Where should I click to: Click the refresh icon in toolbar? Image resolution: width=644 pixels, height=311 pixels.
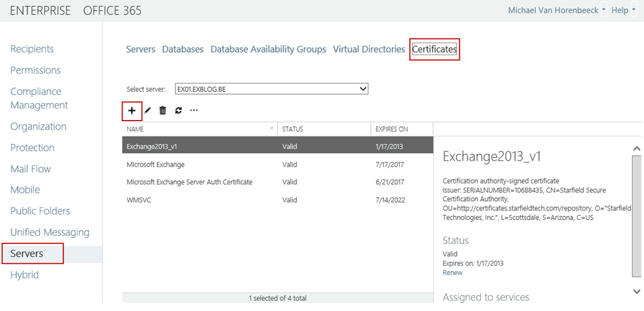click(178, 111)
